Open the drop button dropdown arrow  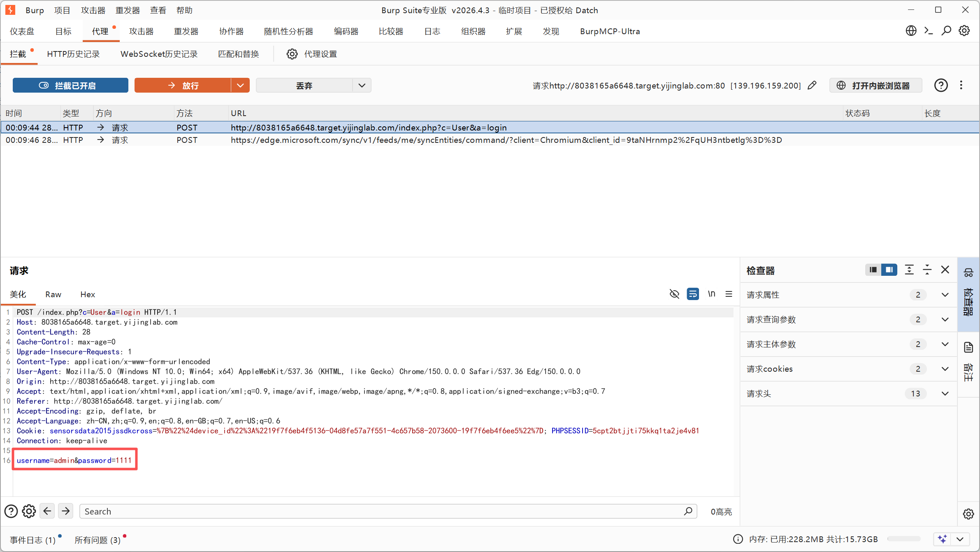click(362, 85)
